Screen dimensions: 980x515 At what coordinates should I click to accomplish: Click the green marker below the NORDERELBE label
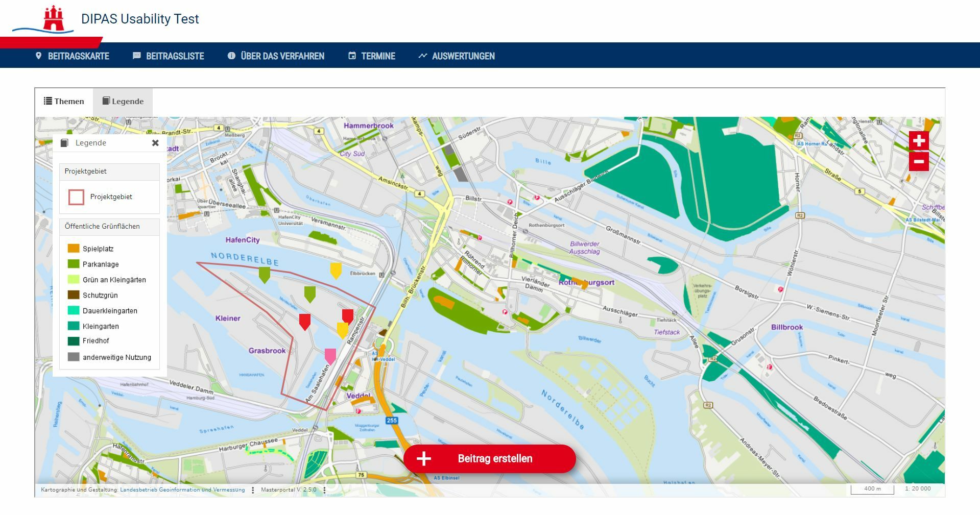point(264,274)
